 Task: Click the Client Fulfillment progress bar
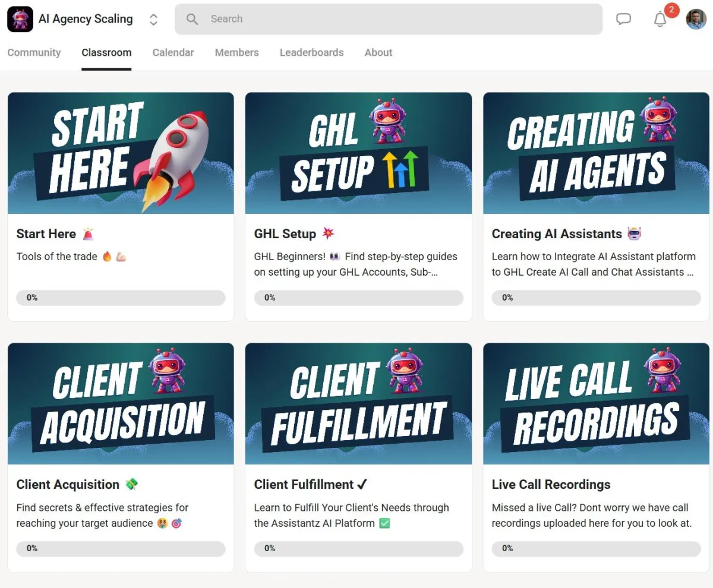pyautogui.click(x=358, y=548)
